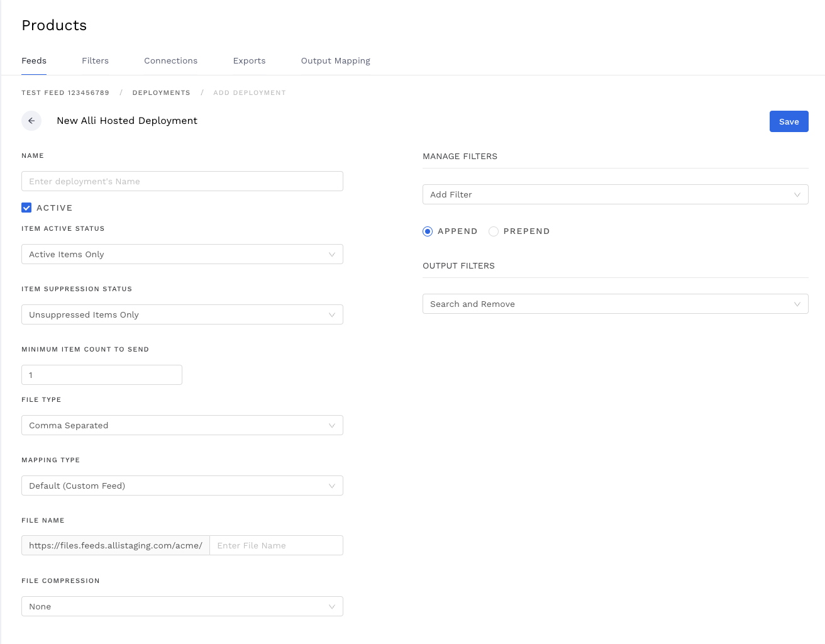
Task: Click the Enter File Name field
Action: point(276,545)
